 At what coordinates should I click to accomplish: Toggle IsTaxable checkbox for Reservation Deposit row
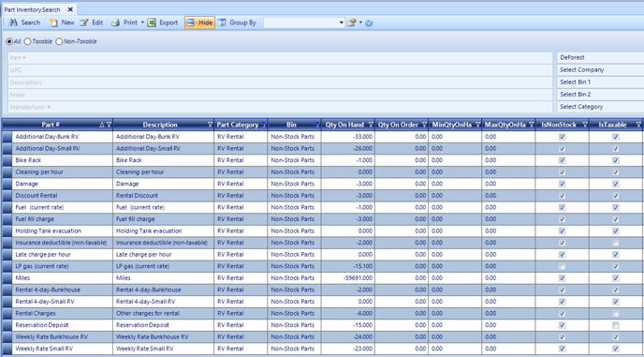[616, 325]
